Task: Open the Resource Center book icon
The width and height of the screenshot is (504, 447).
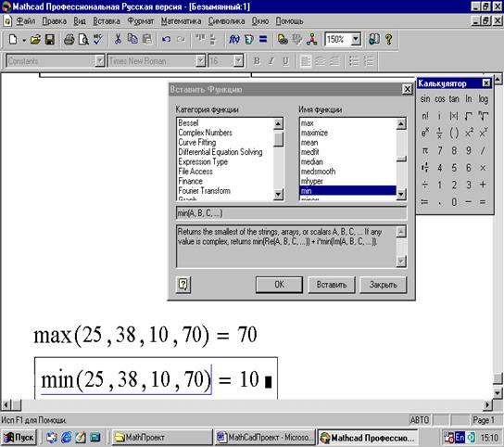Action: (374, 40)
